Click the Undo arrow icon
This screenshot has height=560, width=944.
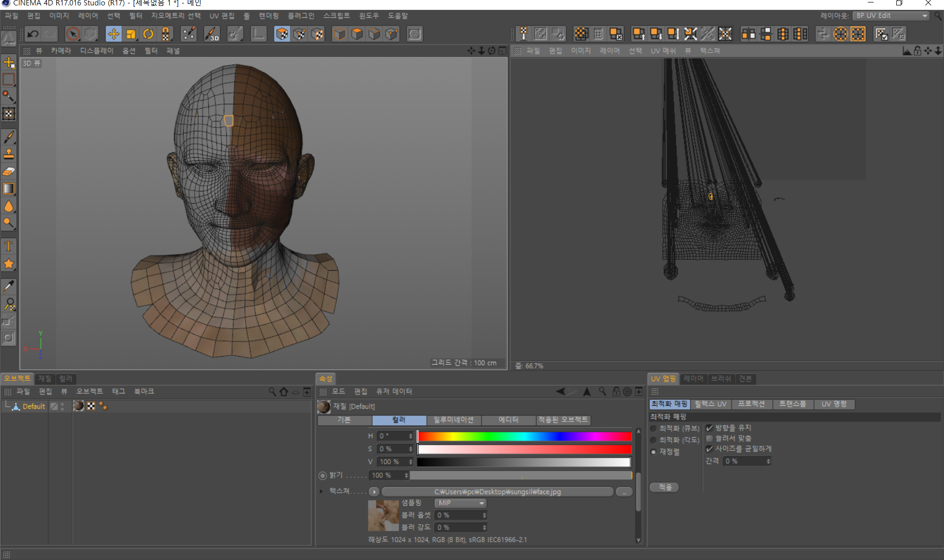coord(33,34)
